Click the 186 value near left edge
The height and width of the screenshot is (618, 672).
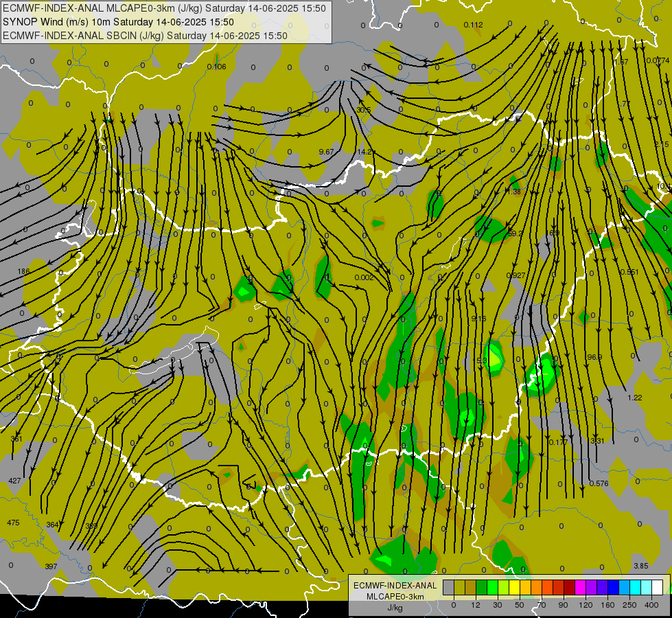[x=23, y=271]
